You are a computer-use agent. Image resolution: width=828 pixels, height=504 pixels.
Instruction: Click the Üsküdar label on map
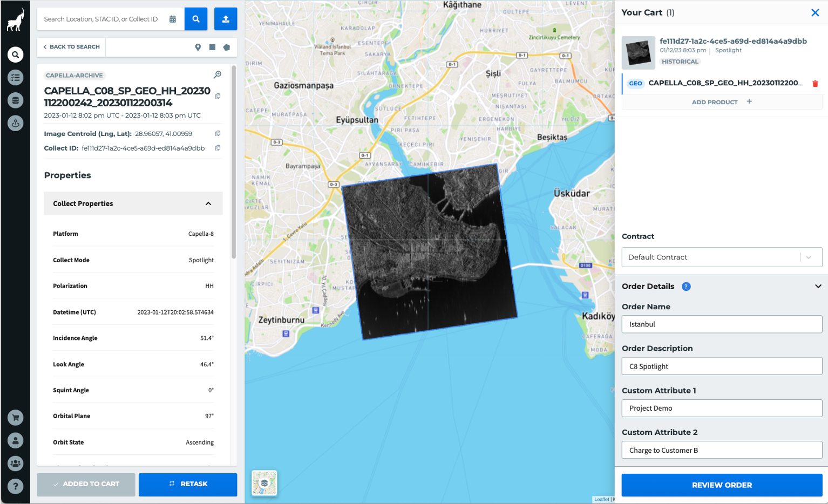tap(572, 193)
